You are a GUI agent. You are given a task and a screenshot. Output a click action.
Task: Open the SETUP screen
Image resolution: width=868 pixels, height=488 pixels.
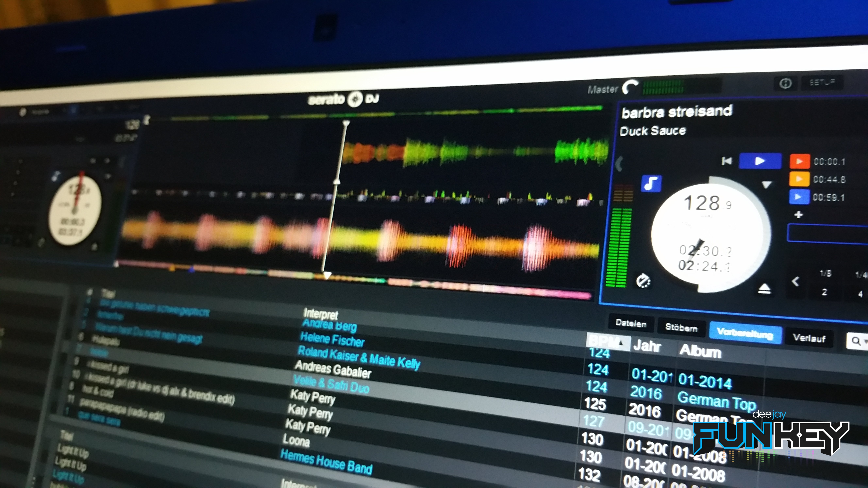click(x=823, y=82)
